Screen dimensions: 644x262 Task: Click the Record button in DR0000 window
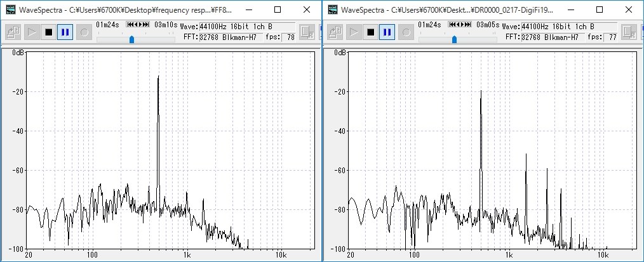click(406, 32)
